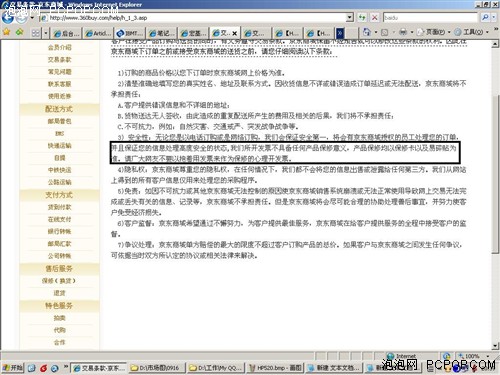Screen dimensions: 500x375
Task: Open the 联系客服 sidebar link
Action: (x=59, y=84)
